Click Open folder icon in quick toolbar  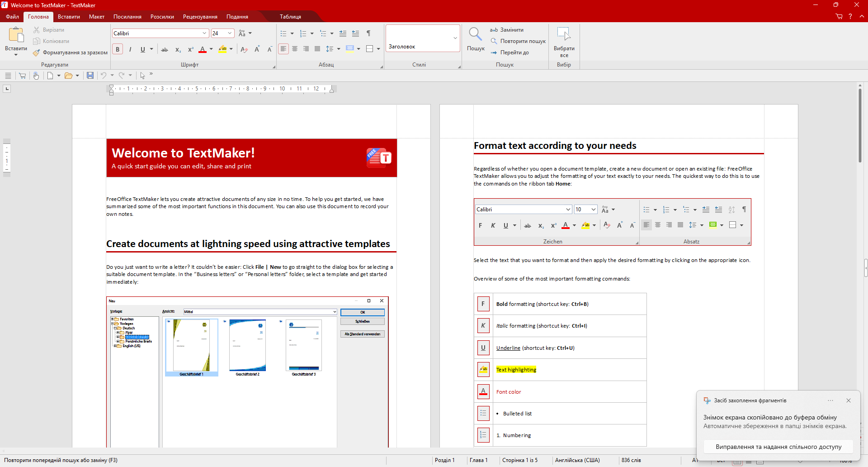coord(68,76)
